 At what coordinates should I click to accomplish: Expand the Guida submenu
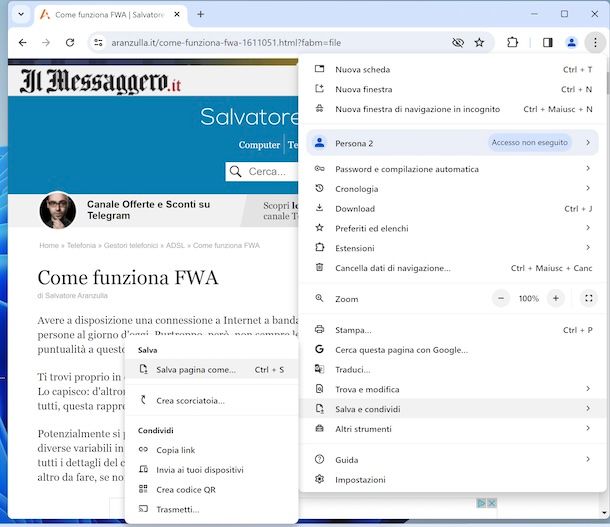[453, 460]
